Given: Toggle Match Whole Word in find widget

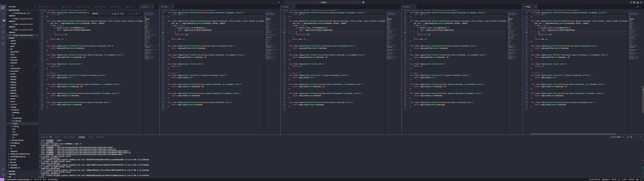Looking at the screenshot, I should tap(115, 14).
